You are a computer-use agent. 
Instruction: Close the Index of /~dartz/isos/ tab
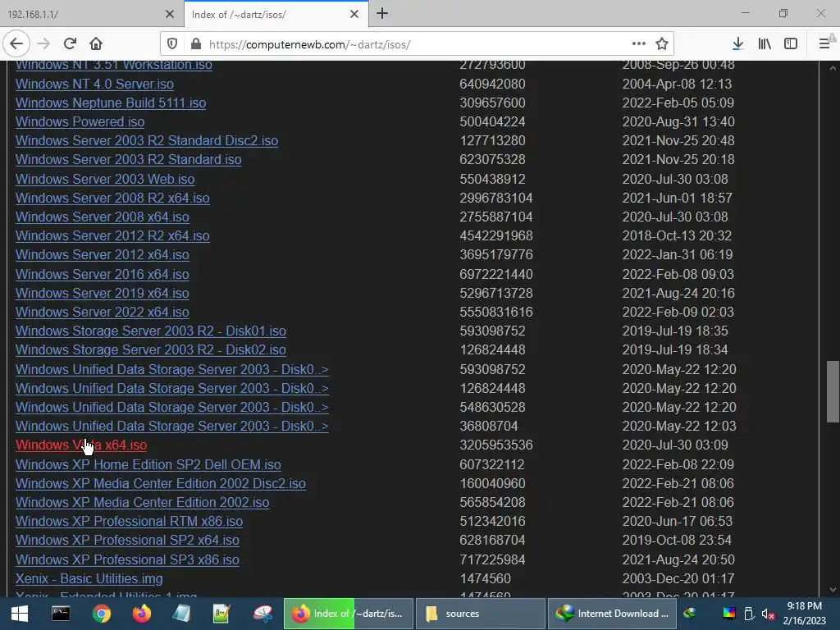[354, 14]
